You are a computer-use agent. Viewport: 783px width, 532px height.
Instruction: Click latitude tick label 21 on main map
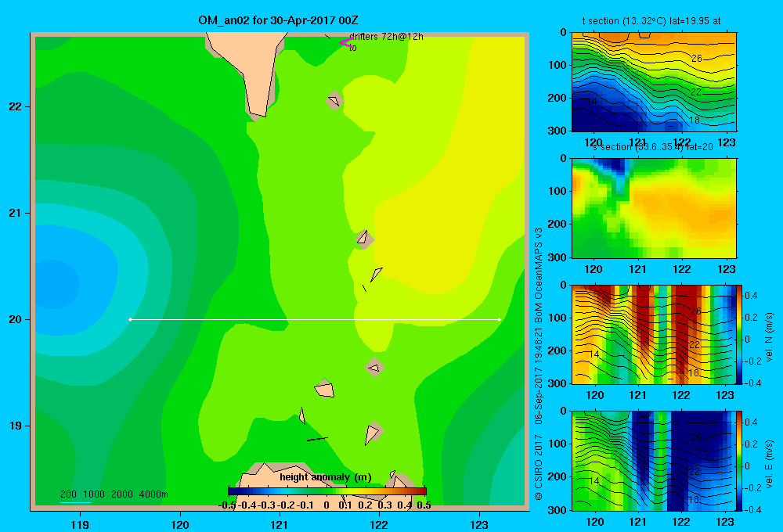[x=16, y=213]
